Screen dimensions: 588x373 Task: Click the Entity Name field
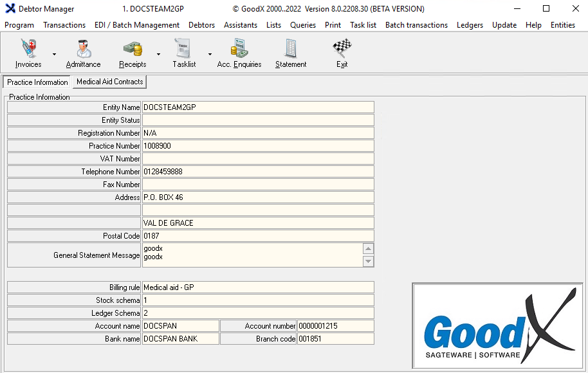coord(257,107)
